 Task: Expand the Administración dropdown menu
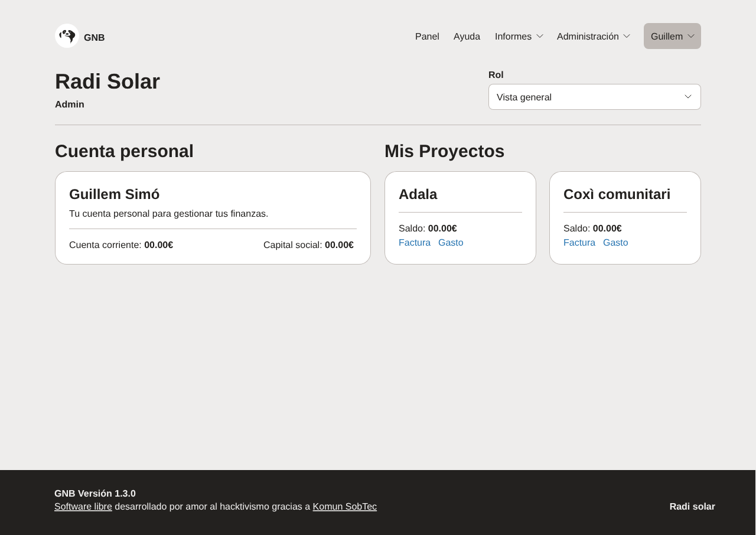tap(588, 37)
